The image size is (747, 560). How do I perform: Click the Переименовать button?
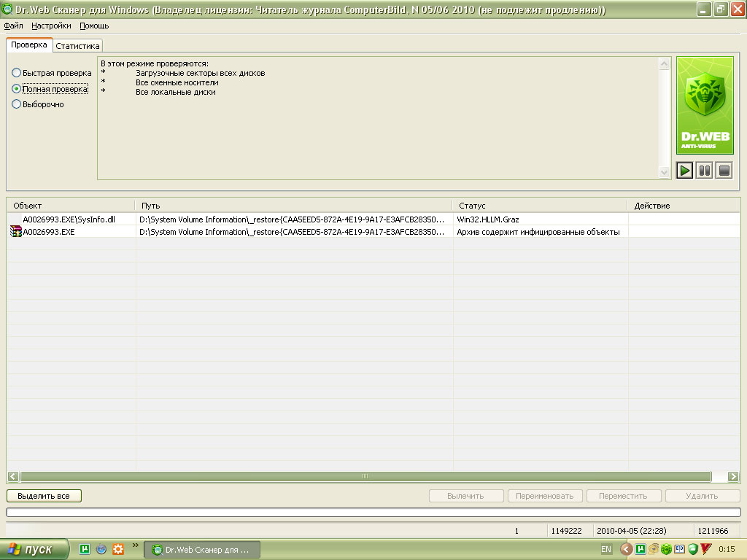[544, 496]
